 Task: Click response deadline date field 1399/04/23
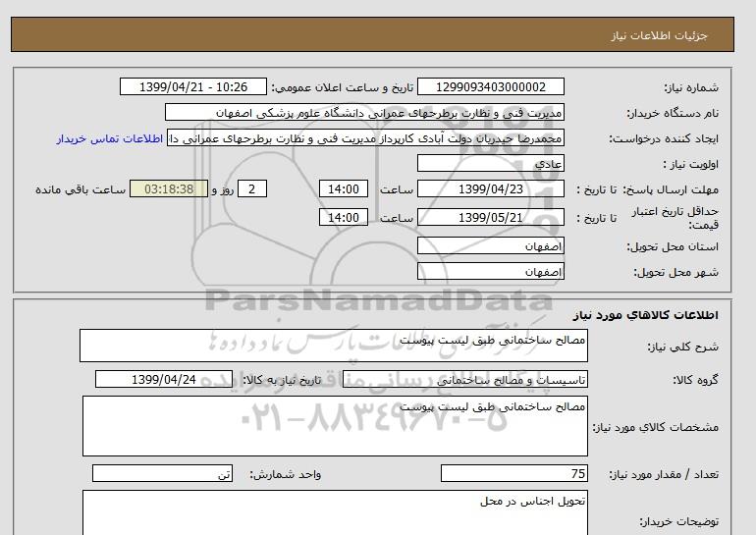[x=490, y=188]
